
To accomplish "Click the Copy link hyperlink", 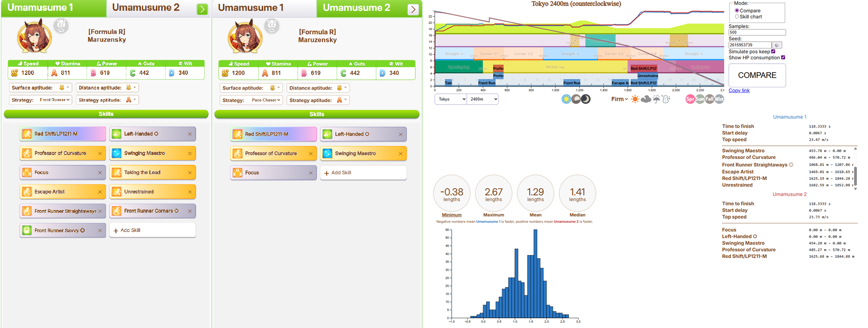I will tap(739, 90).
